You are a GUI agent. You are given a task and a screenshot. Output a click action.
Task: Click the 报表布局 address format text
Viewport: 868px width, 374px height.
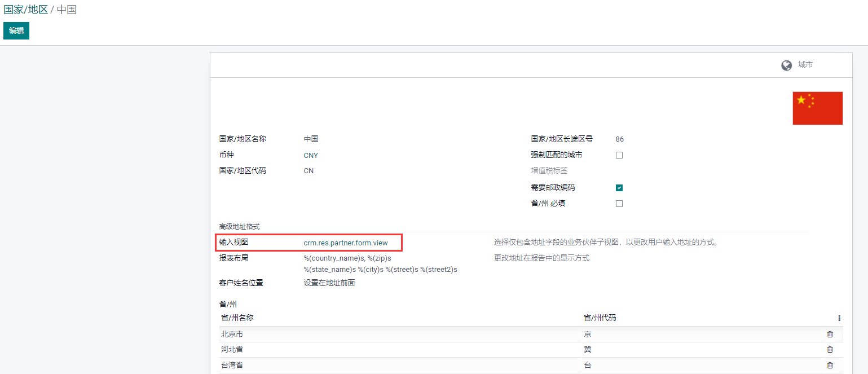(380, 264)
